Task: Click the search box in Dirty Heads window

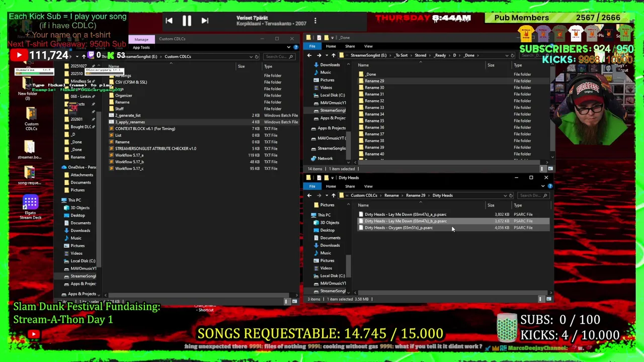Action: 532,196
